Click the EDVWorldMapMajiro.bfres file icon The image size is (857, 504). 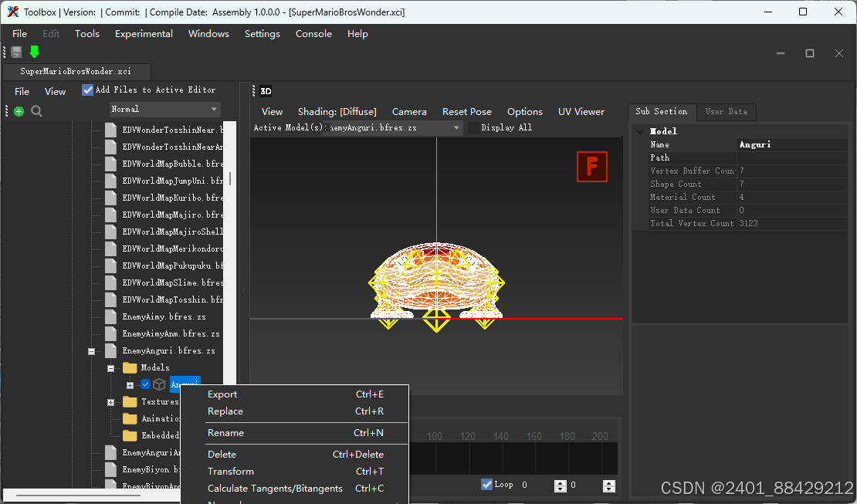click(x=111, y=215)
